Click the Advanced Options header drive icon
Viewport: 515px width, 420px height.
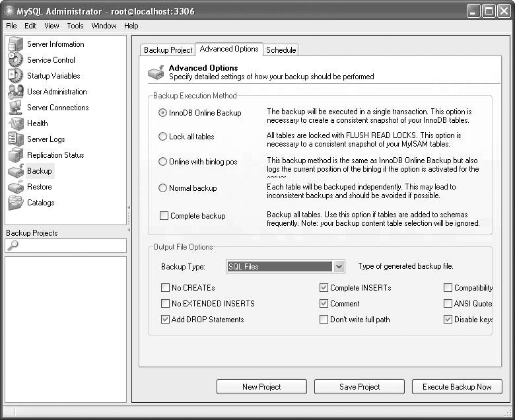click(156, 72)
